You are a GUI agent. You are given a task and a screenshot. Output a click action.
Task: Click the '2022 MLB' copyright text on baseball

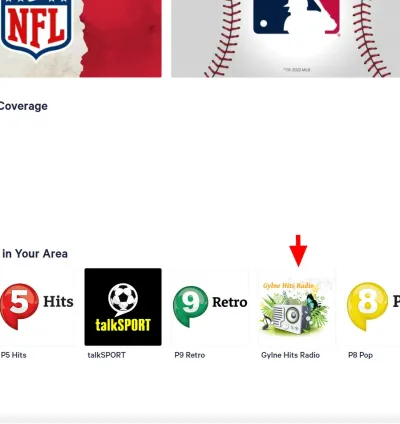pos(297,70)
